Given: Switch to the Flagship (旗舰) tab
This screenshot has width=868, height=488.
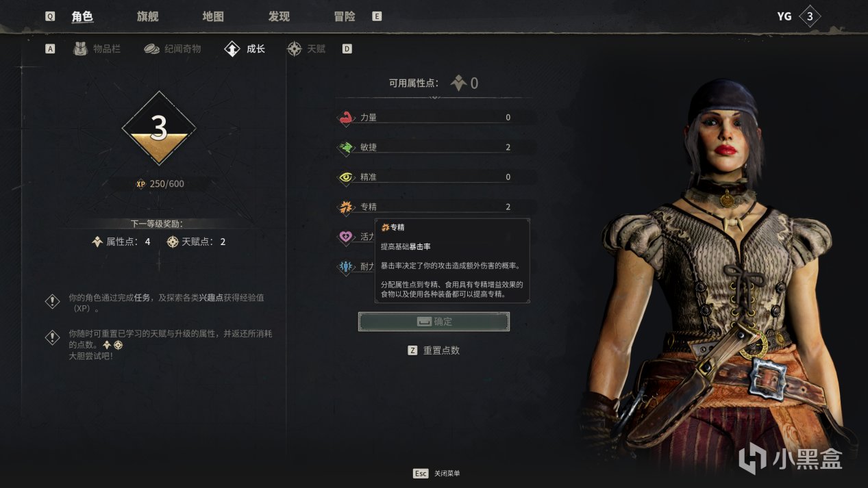Looking at the screenshot, I should coord(148,16).
